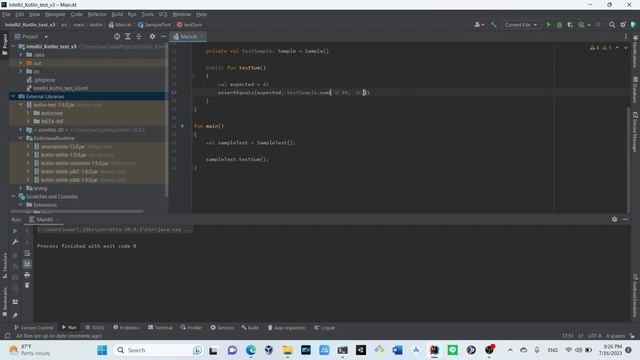Open Microsoft Edge from taskbar
This screenshot has height=360, width=640.
pos(251,350)
